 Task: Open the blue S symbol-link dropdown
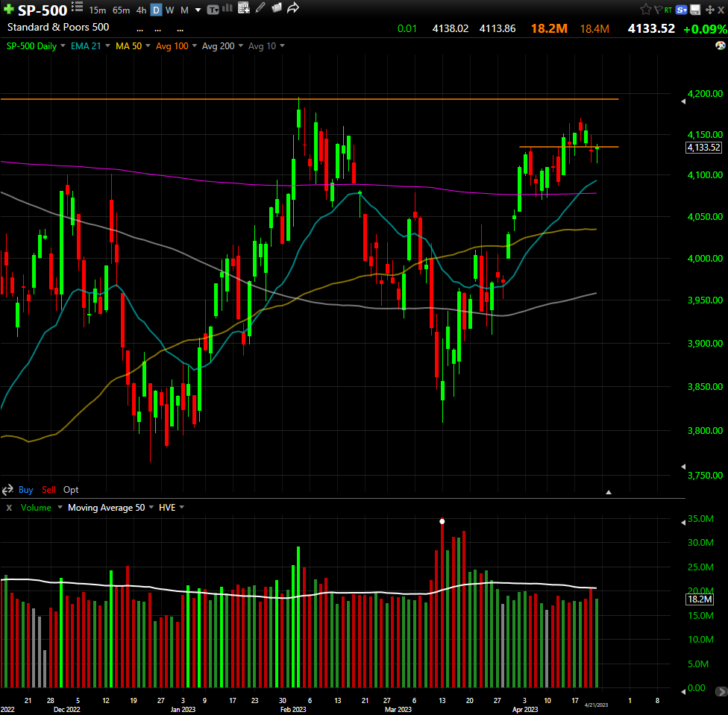click(x=681, y=10)
